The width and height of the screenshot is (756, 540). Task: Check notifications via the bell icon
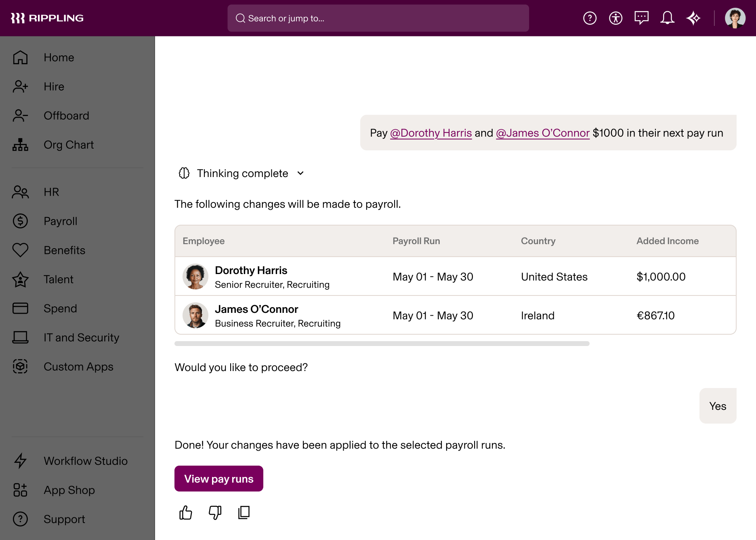click(x=667, y=18)
